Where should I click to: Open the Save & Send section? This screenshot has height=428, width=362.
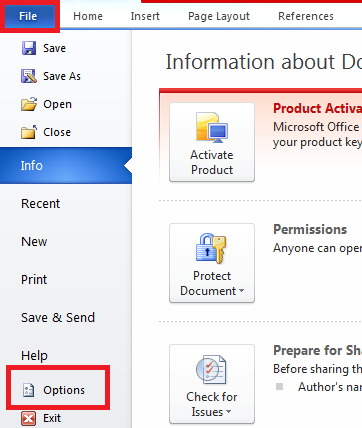(58, 318)
